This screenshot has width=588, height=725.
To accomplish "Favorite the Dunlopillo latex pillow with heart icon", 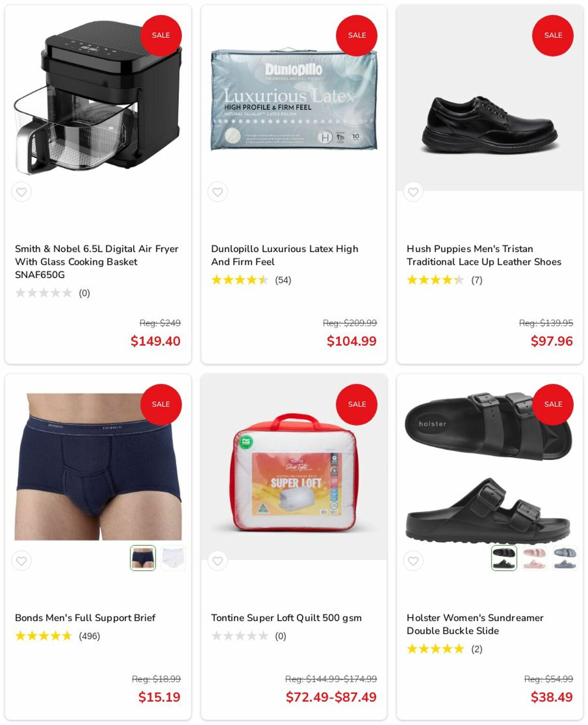I will coord(217,192).
